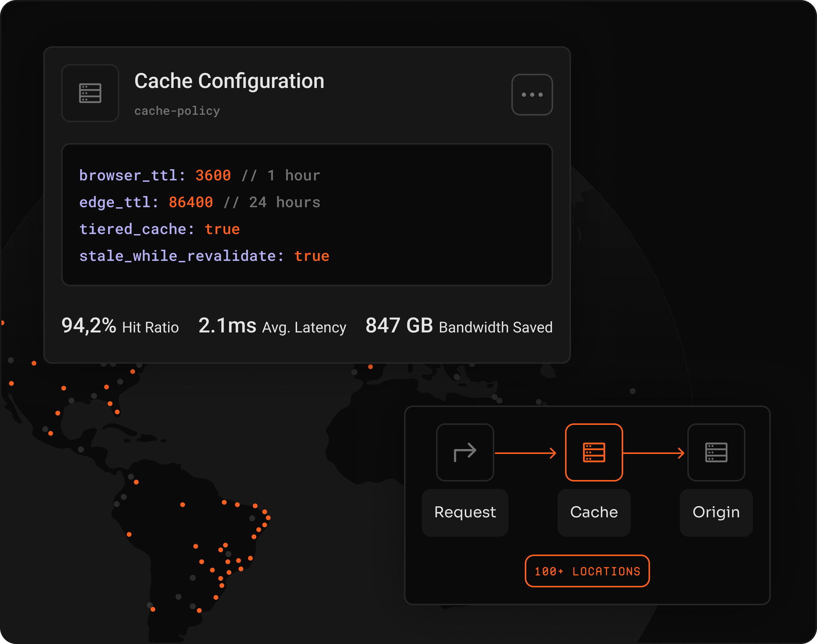Click the Request label button
This screenshot has width=817, height=644.
(465, 512)
